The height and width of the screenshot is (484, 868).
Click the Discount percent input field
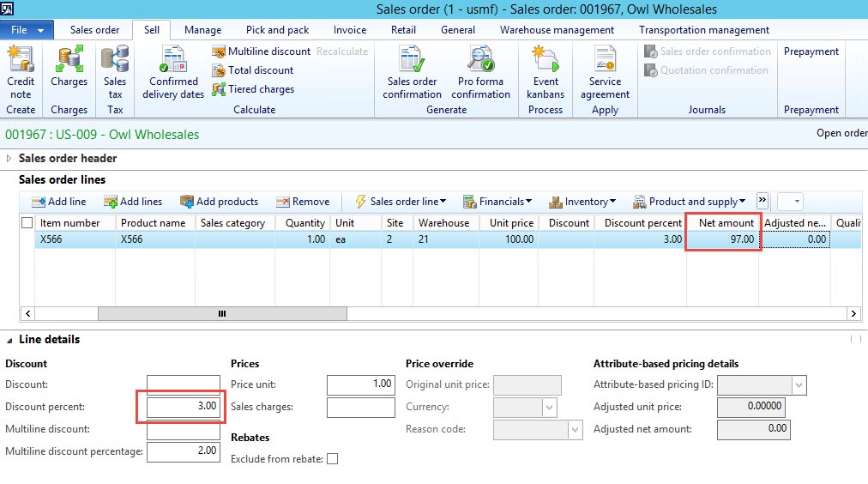tap(183, 407)
